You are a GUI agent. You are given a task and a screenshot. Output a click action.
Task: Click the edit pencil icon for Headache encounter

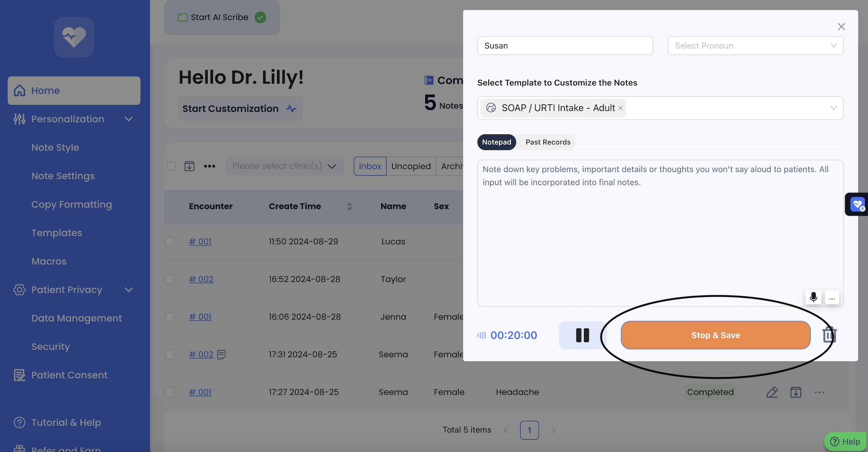click(x=772, y=392)
